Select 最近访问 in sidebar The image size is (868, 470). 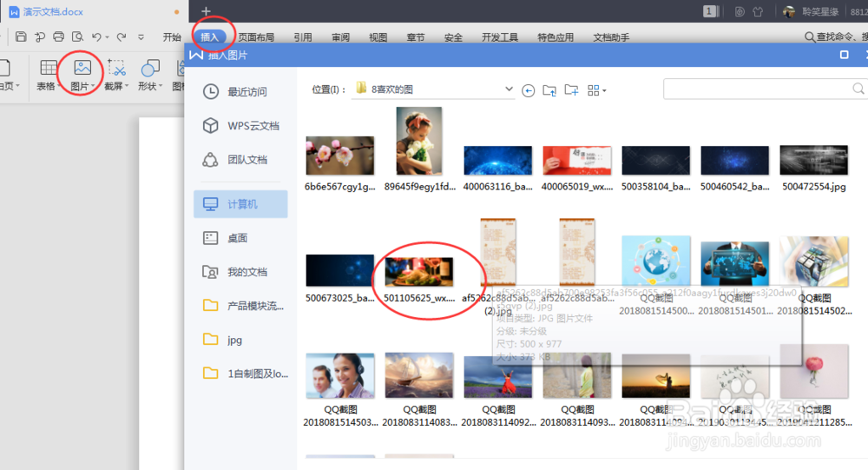[240, 91]
